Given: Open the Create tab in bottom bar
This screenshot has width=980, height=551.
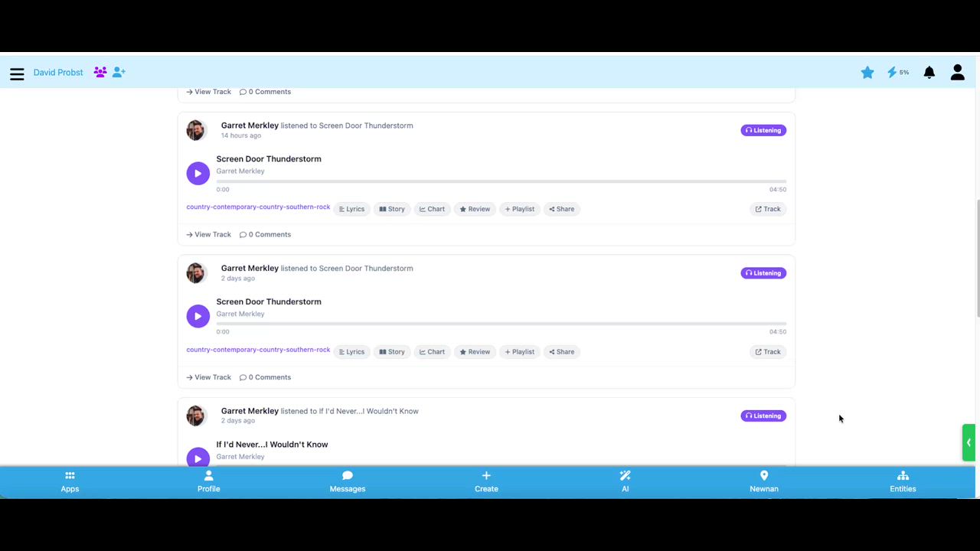Looking at the screenshot, I should [486, 482].
